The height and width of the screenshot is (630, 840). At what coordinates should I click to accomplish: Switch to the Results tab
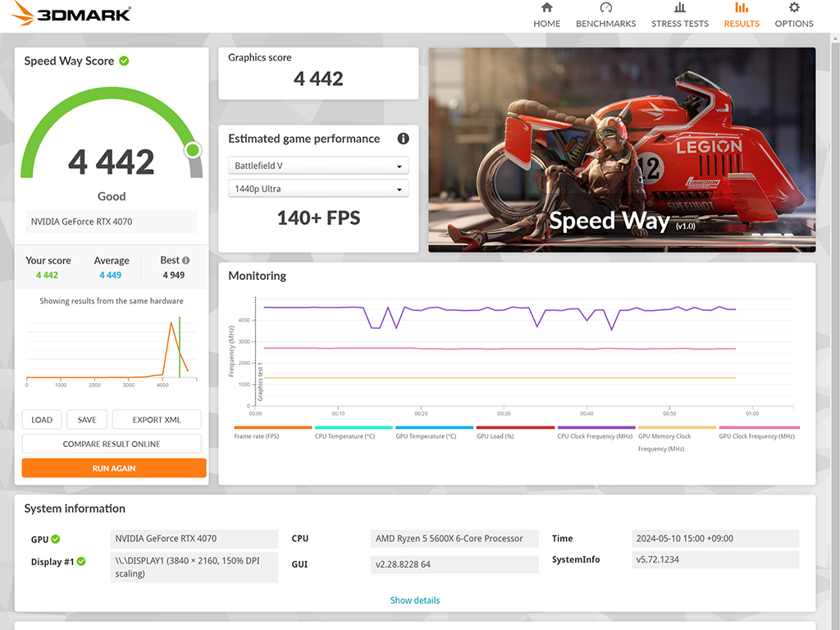(742, 15)
